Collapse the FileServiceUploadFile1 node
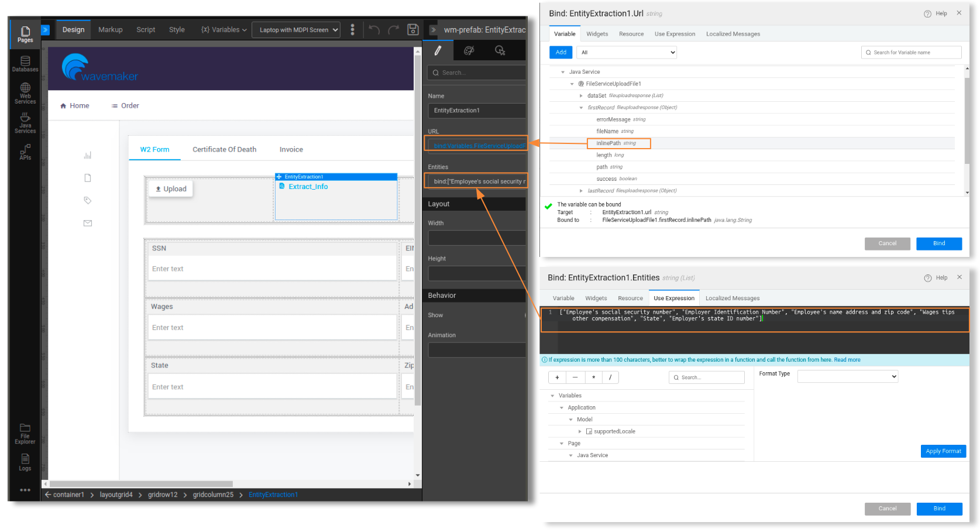 pyautogui.click(x=572, y=84)
